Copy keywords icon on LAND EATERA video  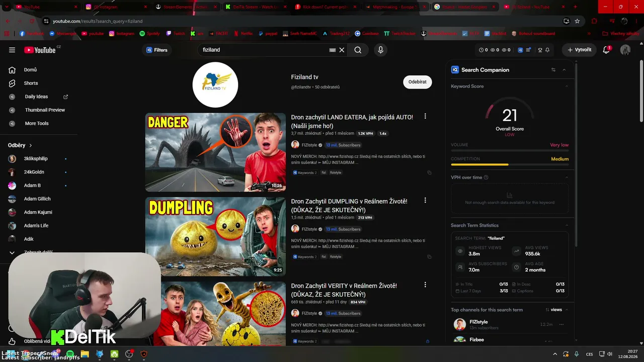[x=429, y=172]
